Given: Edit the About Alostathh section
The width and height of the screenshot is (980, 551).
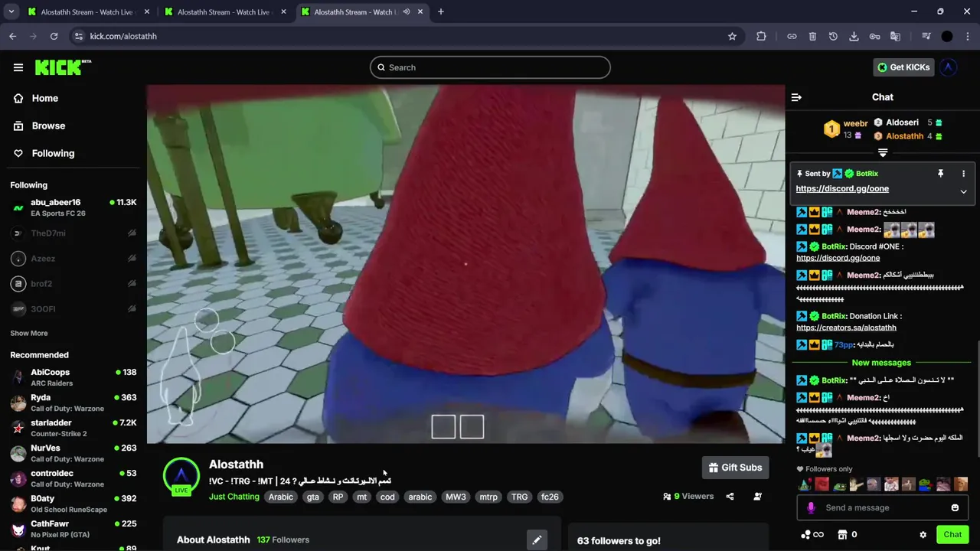Looking at the screenshot, I should coord(537,540).
